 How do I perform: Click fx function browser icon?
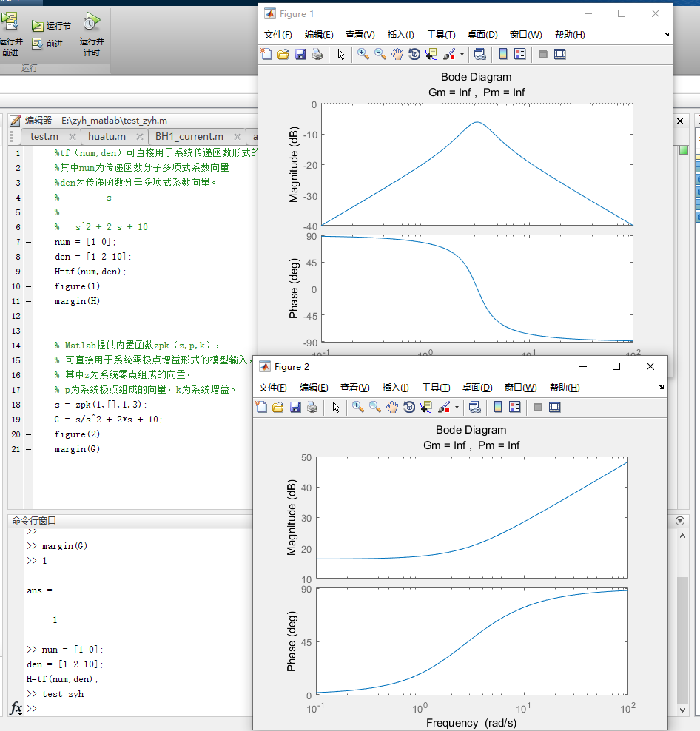click(x=16, y=708)
